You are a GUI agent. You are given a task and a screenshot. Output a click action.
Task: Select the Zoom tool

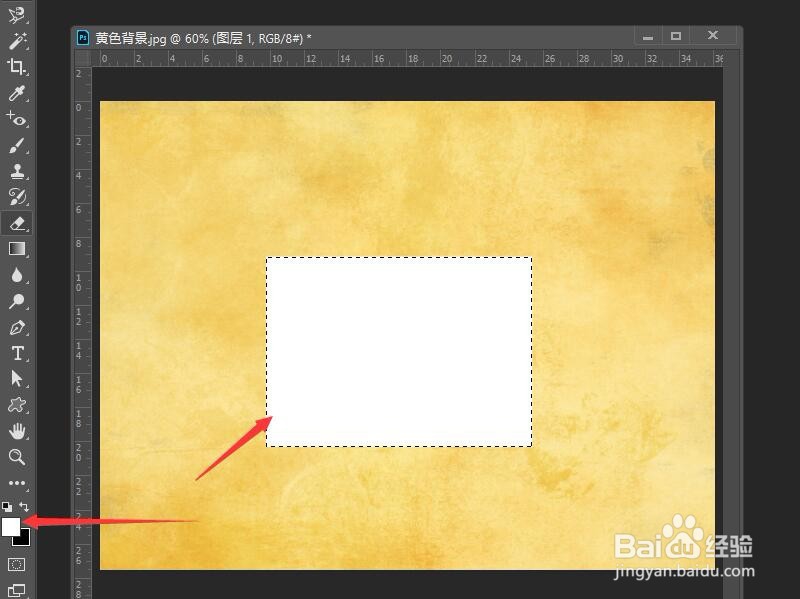click(17, 457)
